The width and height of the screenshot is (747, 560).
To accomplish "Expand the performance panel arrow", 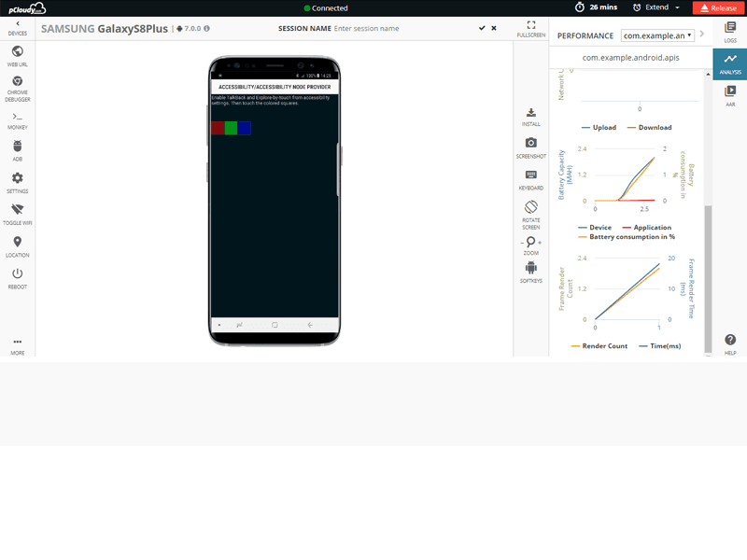I will [x=702, y=34].
